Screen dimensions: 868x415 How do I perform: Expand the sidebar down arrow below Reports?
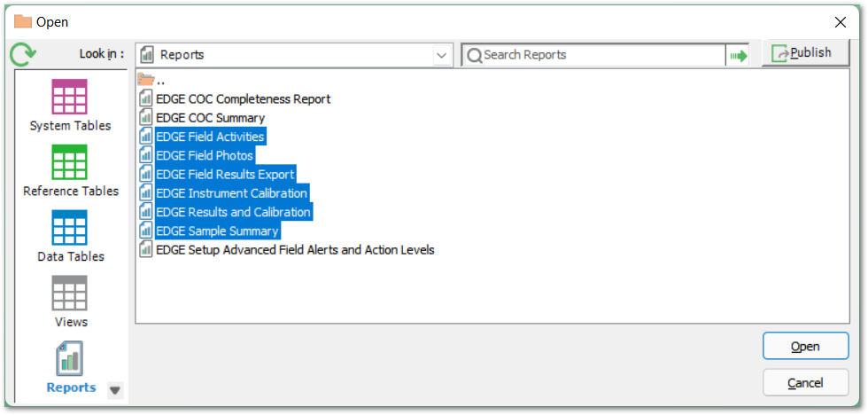tap(114, 390)
